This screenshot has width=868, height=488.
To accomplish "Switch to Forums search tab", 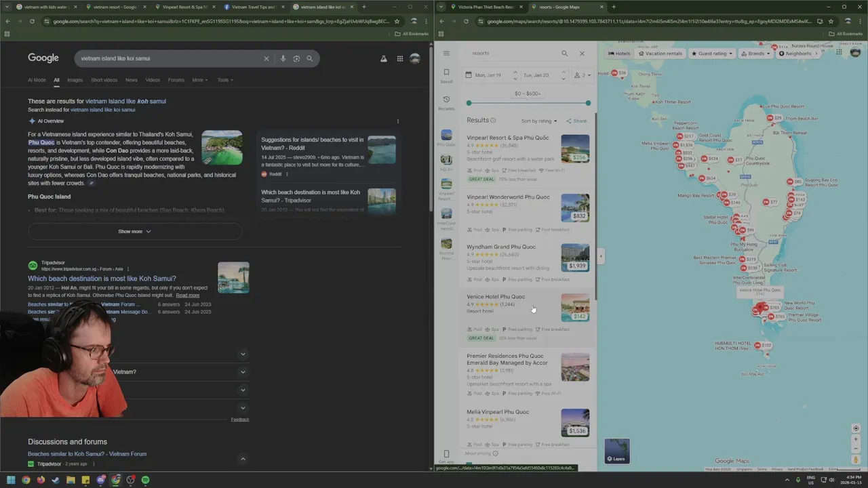I will click(176, 80).
